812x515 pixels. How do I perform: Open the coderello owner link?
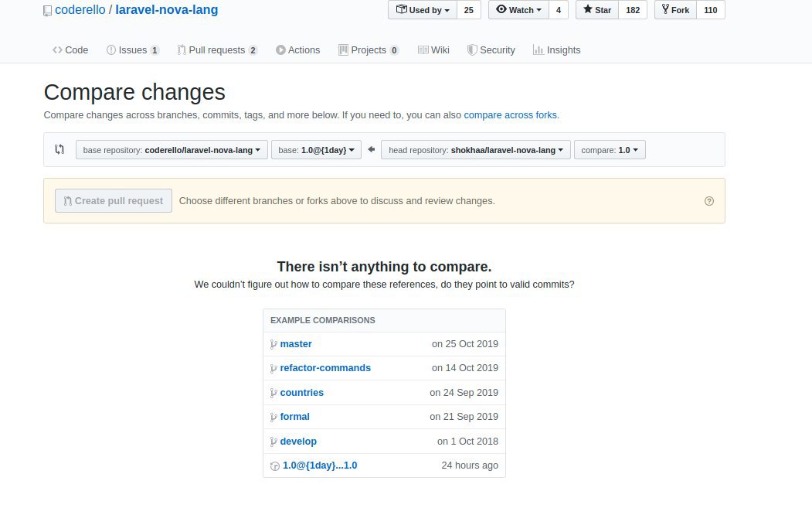point(80,10)
